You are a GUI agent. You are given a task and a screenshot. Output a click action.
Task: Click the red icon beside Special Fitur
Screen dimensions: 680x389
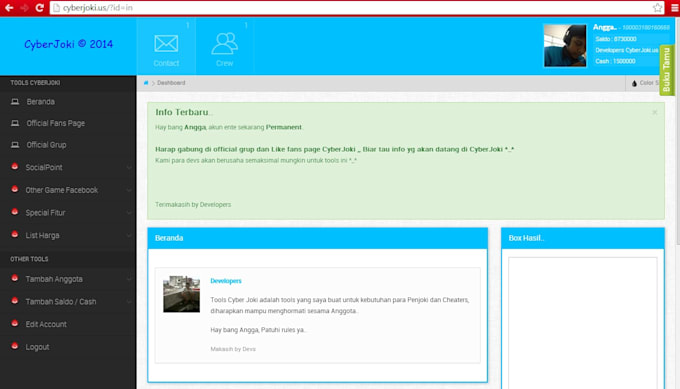tap(15, 212)
